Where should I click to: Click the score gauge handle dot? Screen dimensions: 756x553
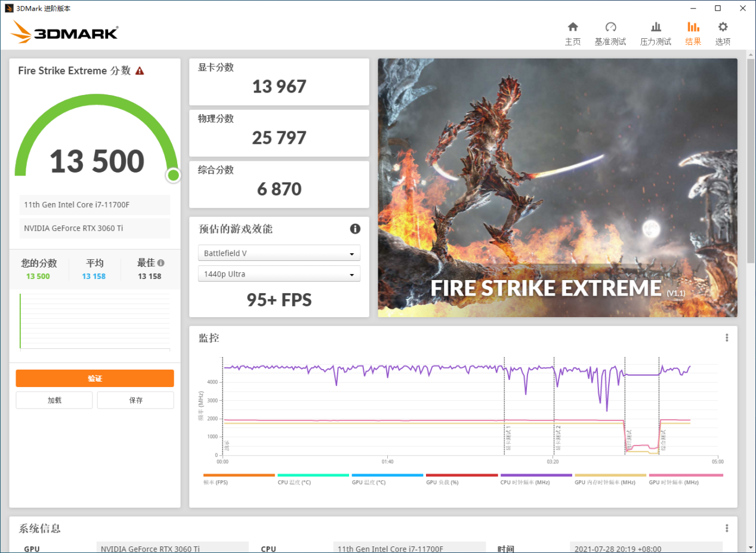tap(172, 175)
